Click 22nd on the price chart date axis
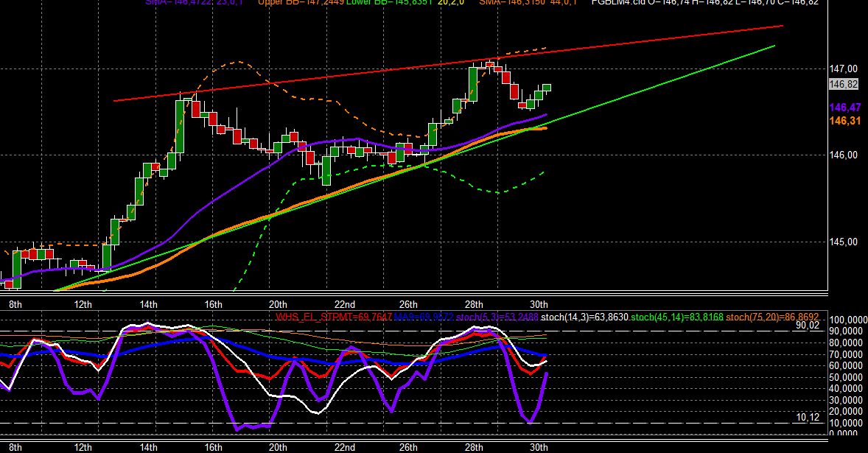This screenshot has height=453, width=868. [x=344, y=304]
